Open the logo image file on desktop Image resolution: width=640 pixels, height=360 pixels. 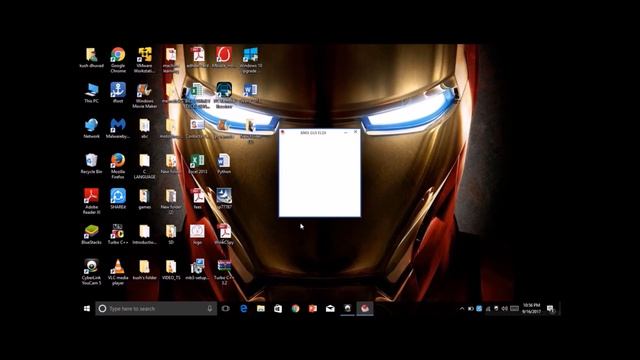(x=198, y=234)
